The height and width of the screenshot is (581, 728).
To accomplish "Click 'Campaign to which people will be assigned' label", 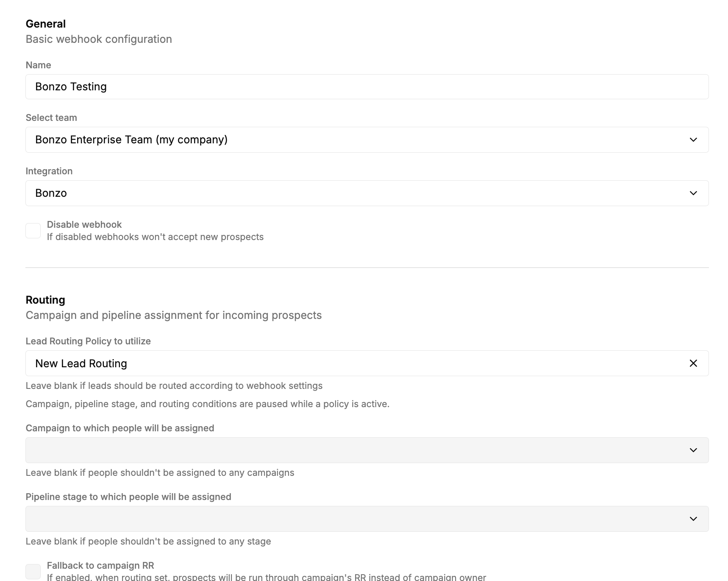I will (x=120, y=428).
